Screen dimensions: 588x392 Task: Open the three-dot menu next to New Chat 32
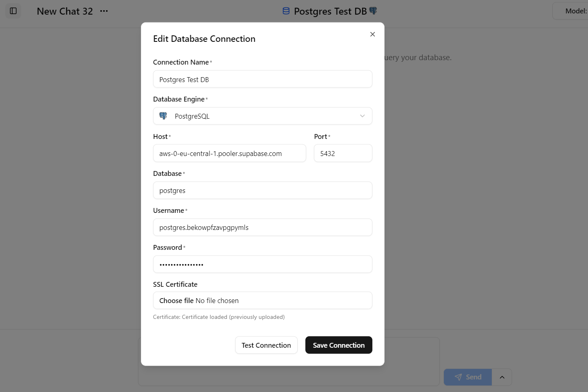pyautogui.click(x=104, y=11)
